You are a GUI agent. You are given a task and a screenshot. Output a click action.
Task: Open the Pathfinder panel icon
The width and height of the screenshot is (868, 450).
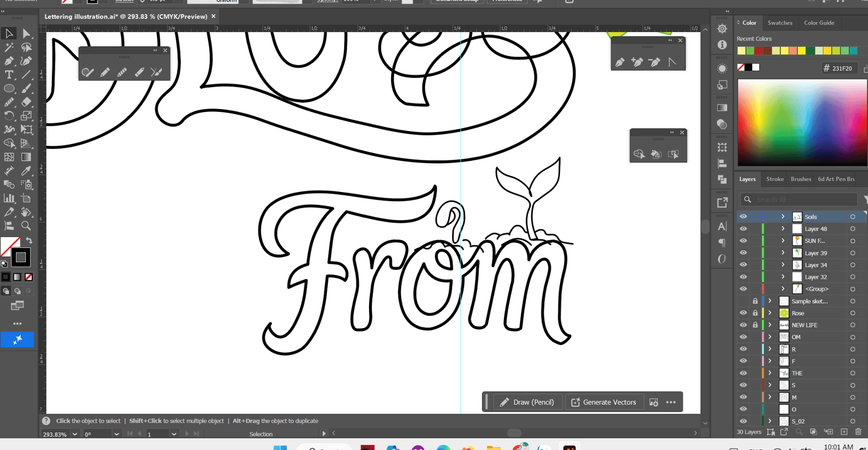722,180
